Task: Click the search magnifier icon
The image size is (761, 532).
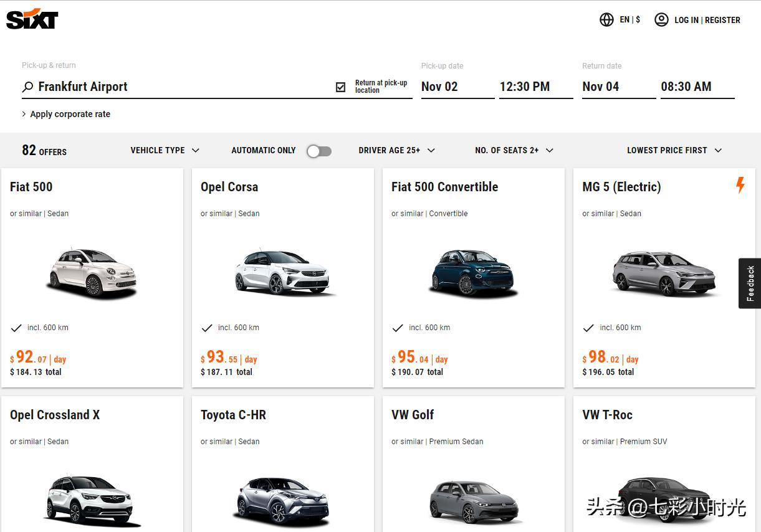Action: pos(27,87)
